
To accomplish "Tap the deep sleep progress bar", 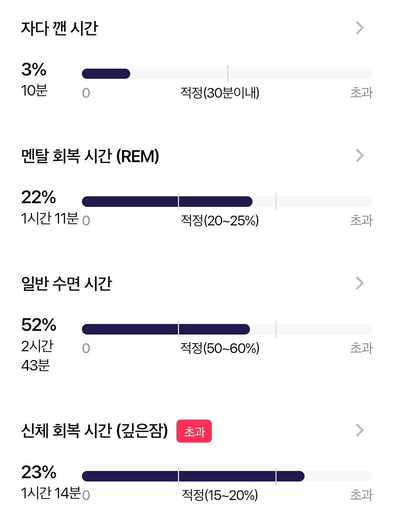I will click(x=227, y=476).
